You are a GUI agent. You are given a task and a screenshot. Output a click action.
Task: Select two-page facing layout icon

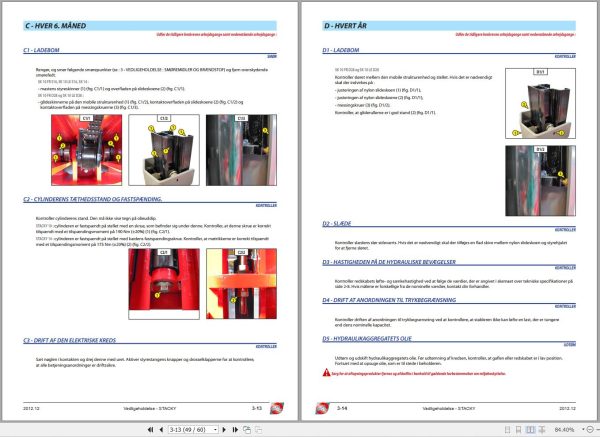coord(530,430)
